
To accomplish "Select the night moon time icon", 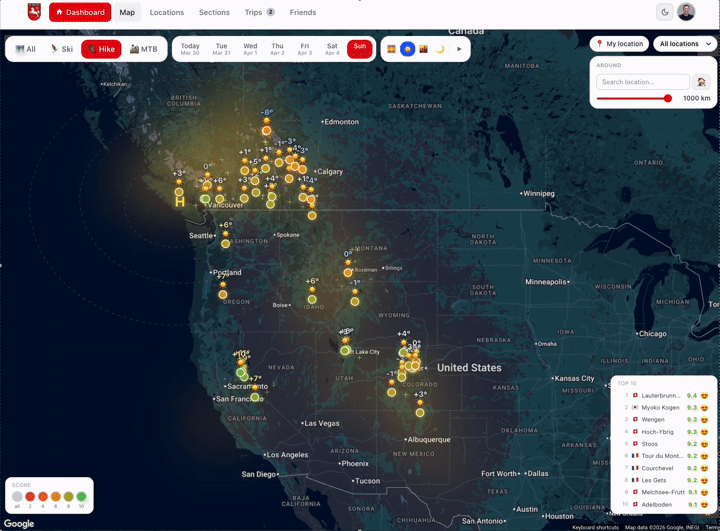I will click(439, 49).
